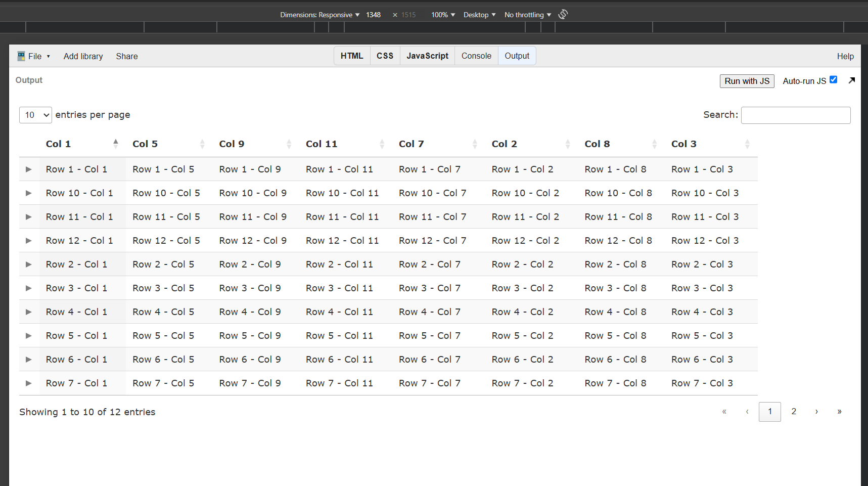This screenshot has height=486, width=868.
Task: Open the entries per page dropdown
Action: (x=35, y=115)
